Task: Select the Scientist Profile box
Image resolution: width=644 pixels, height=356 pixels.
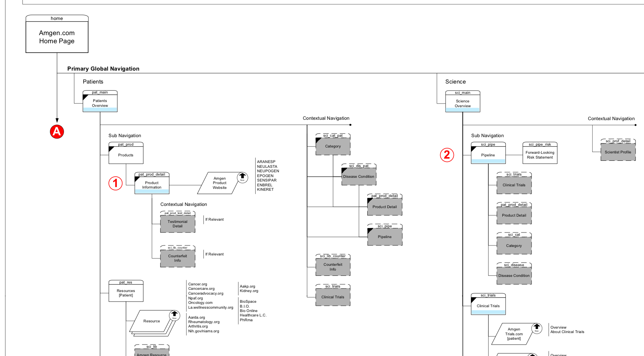Action: coord(618,150)
